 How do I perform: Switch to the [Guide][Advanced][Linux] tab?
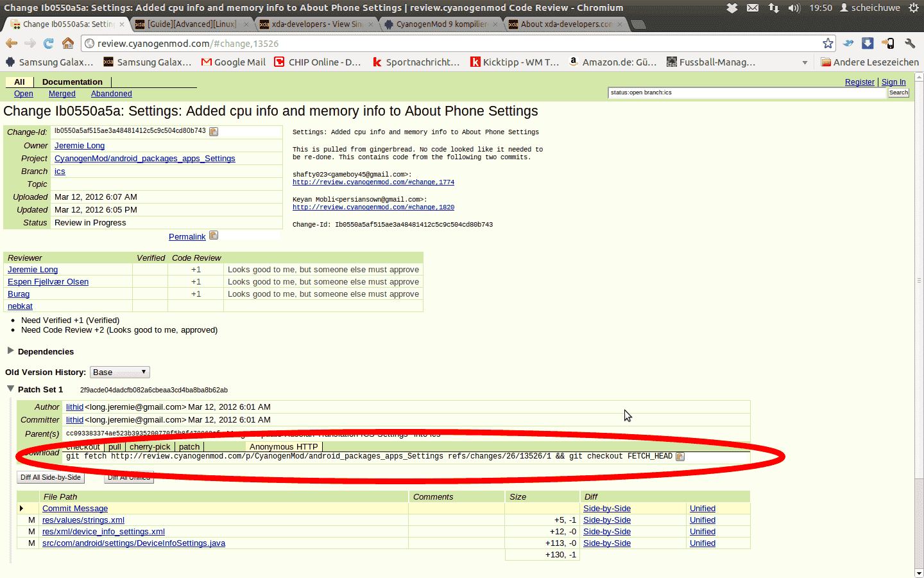[192, 24]
